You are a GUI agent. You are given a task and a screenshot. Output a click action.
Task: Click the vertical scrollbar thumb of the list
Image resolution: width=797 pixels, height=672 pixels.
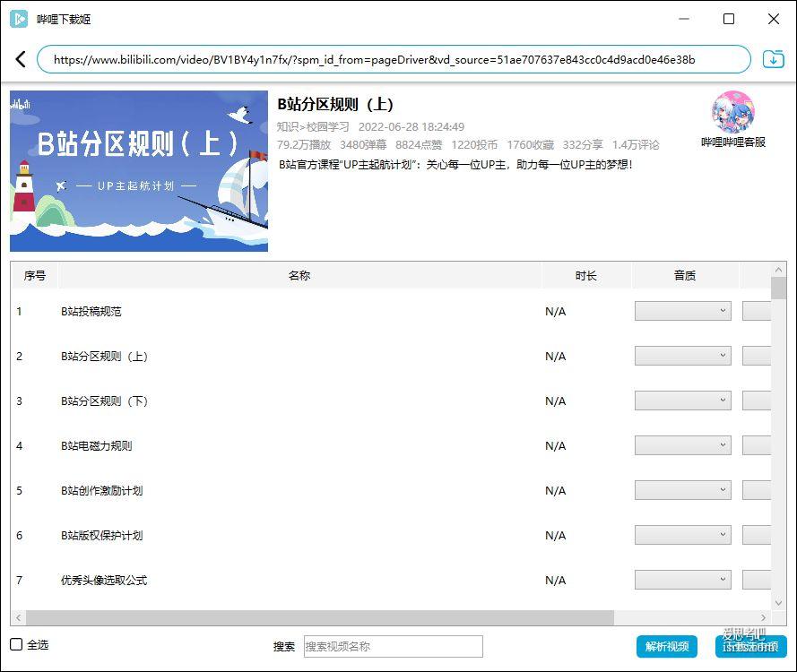point(778,288)
